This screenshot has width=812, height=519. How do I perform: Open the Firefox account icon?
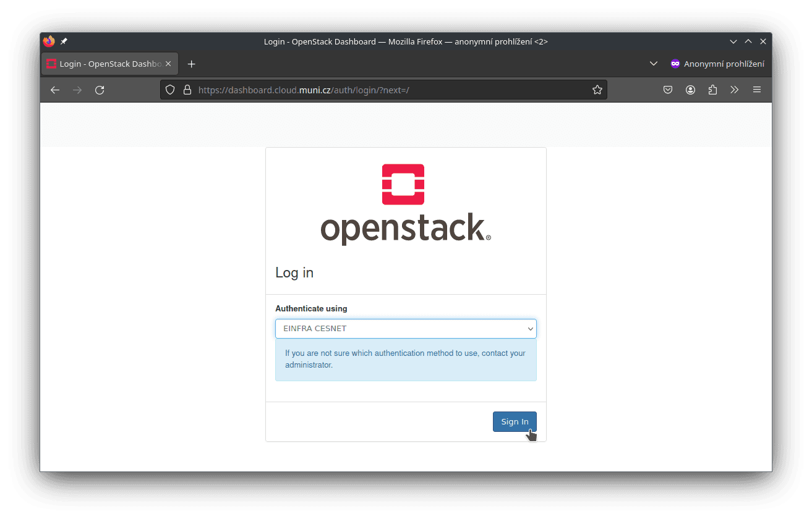click(x=690, y=90)
